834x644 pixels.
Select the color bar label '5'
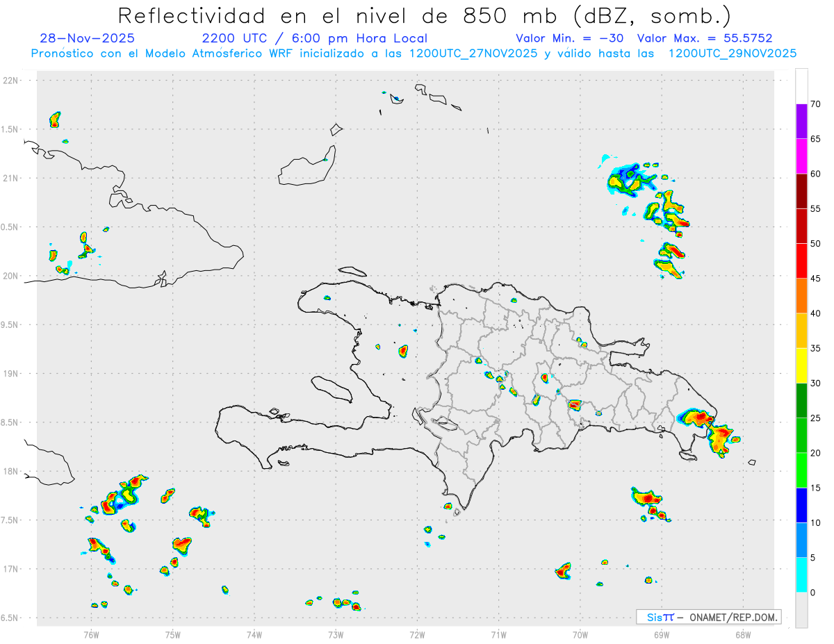(813, 558)
